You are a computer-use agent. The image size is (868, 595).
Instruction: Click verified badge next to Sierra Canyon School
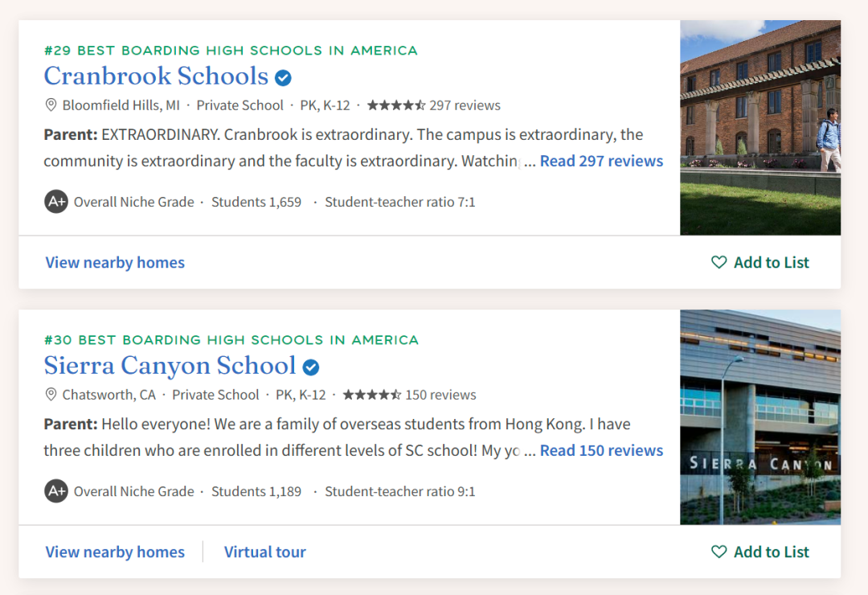pos(311,367)
